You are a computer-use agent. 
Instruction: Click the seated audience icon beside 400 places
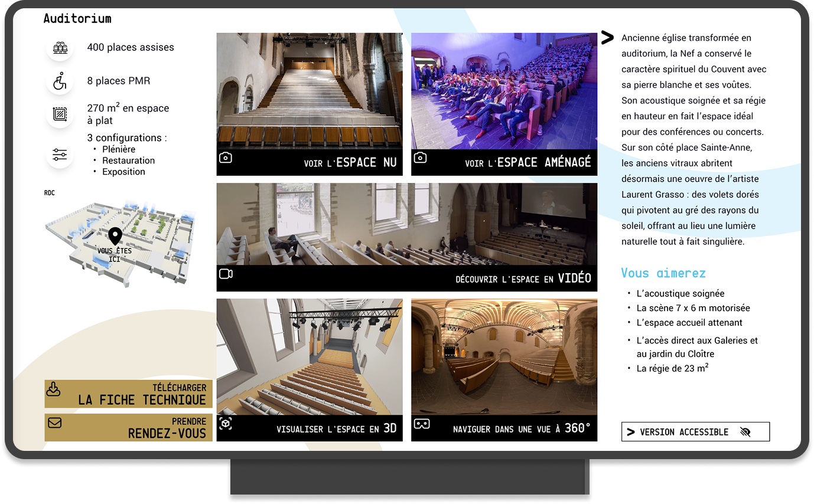[60, 48]
